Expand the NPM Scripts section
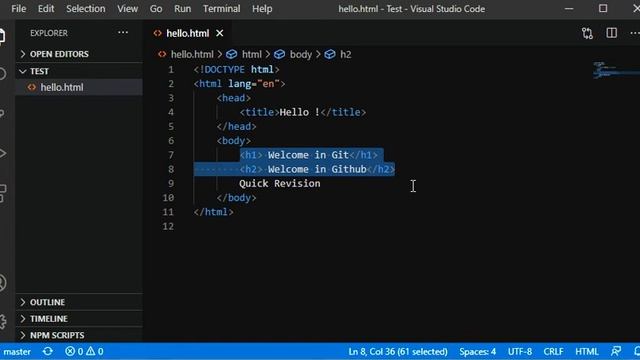Image resolution: width=640 pixels, height=360 pixels. tap(79, 335)
